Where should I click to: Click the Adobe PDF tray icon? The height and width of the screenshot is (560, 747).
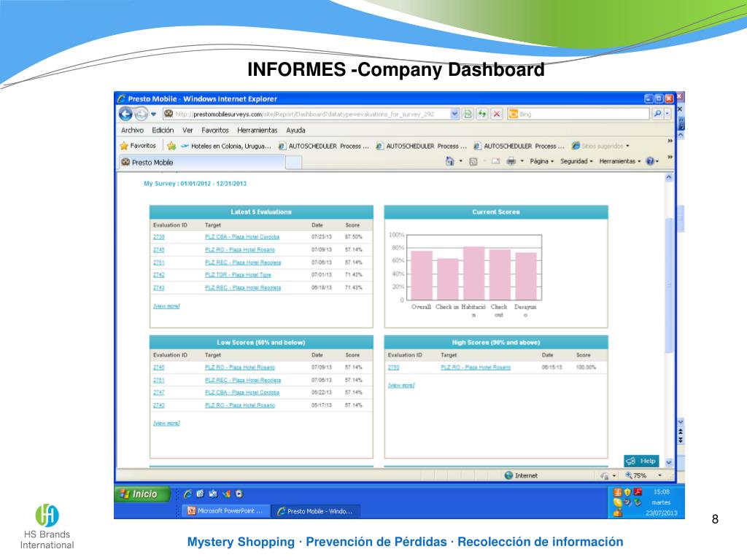click(x=638, y=492)
